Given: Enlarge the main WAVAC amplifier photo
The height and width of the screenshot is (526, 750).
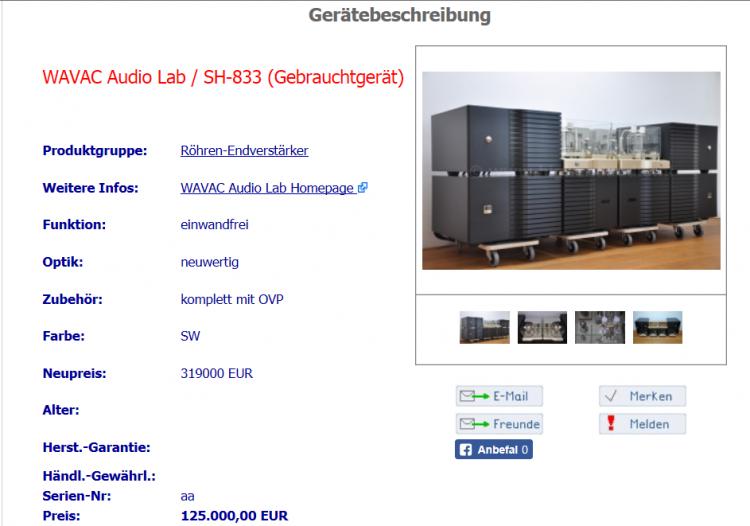Looking at the screenshot, I should (x=571, y=171).
